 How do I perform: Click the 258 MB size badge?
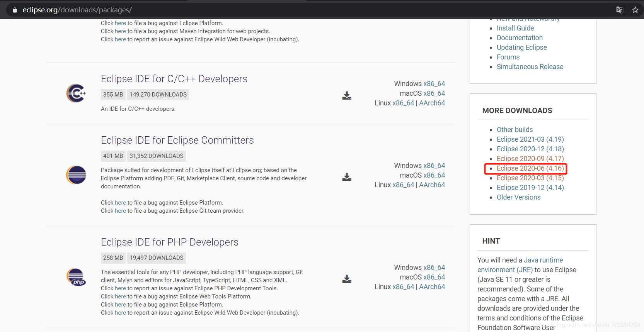[x=113, y=258]
